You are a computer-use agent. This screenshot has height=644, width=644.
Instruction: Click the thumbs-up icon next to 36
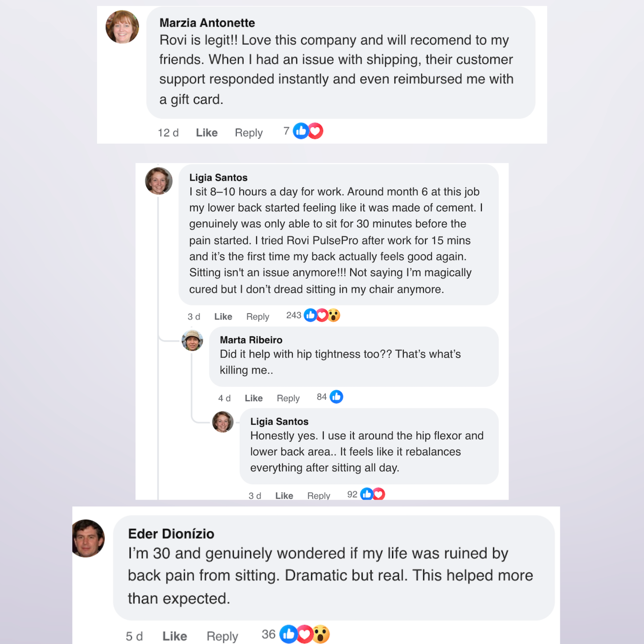[288, 634]
